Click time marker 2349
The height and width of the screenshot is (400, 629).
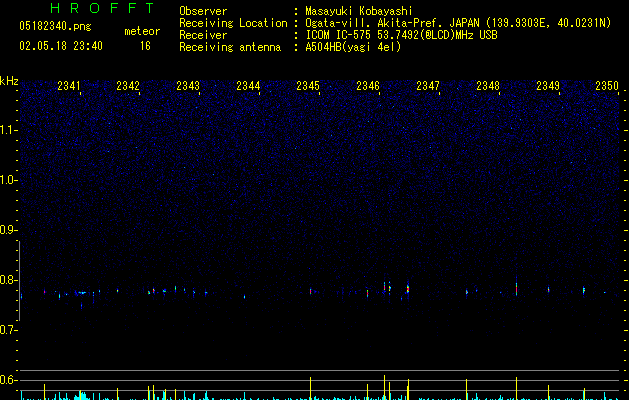[x=548, y=86]
